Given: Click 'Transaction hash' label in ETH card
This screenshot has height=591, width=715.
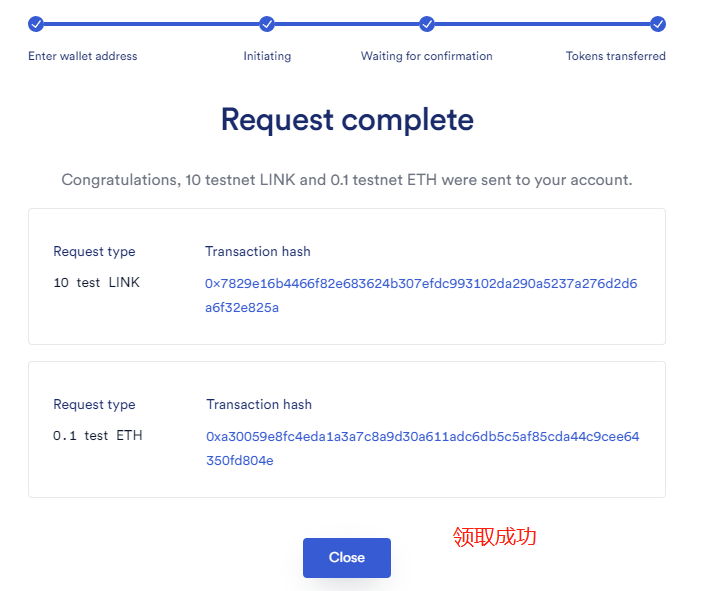Looking at the screenshot, I should [x=259, y=404].
